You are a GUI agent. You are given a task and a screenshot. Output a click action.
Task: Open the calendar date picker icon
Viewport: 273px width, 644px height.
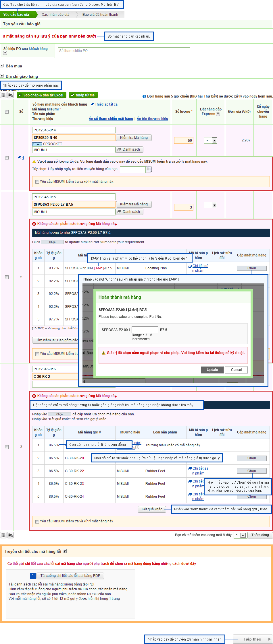(149, 170)
